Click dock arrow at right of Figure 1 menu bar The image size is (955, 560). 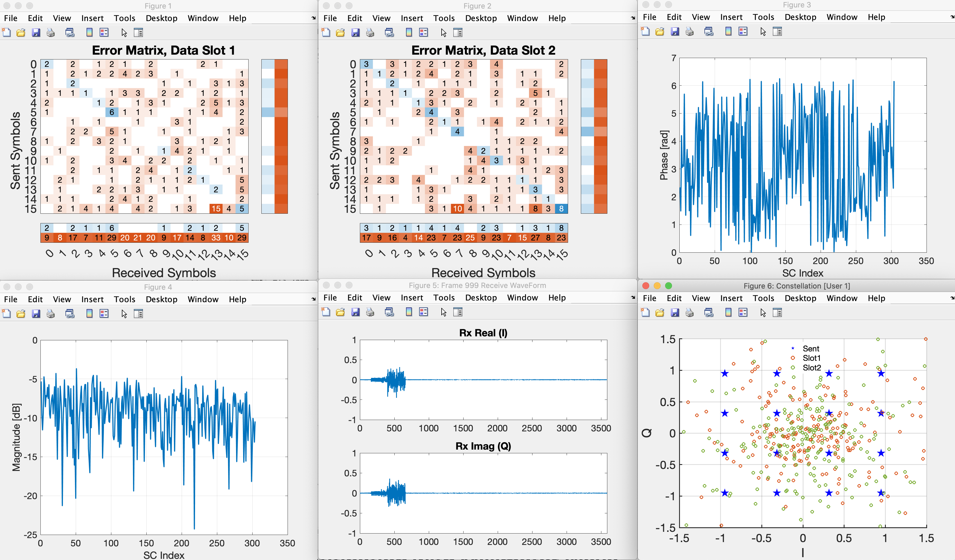313,18
